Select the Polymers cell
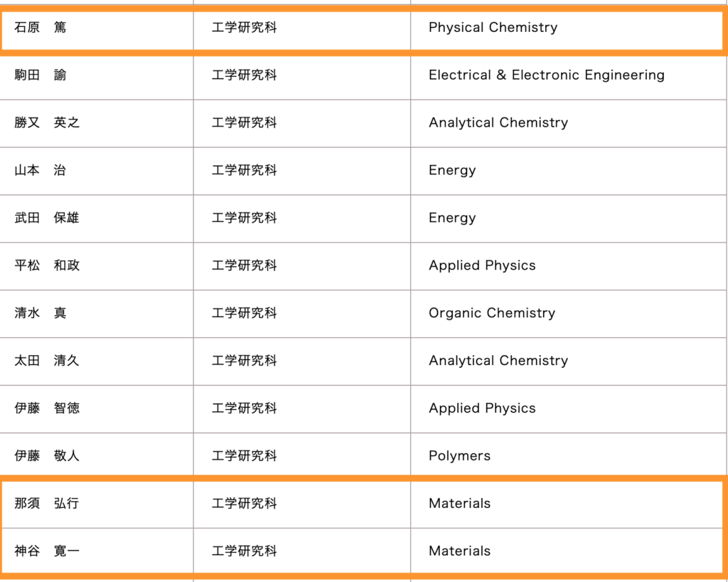This screenshot has height=582, width=728. [459, 456]
